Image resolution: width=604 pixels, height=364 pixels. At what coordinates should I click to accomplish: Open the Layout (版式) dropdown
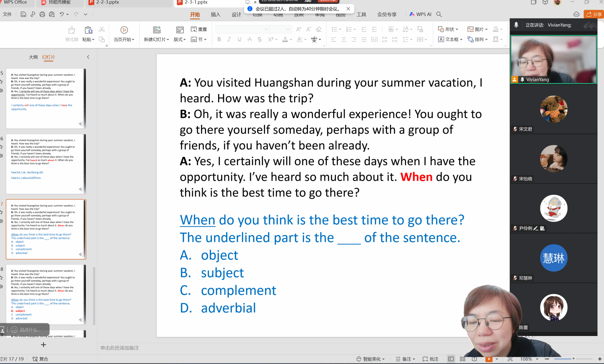point(180,39)
